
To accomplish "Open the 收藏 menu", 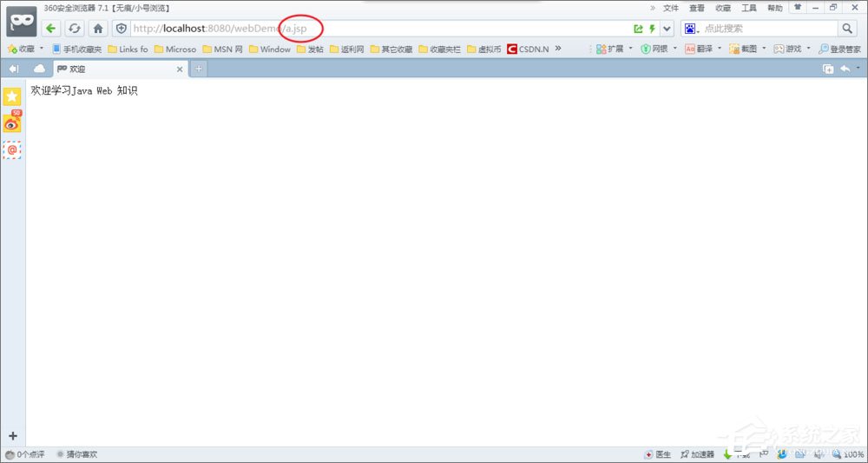I will (x=723, y=8).
